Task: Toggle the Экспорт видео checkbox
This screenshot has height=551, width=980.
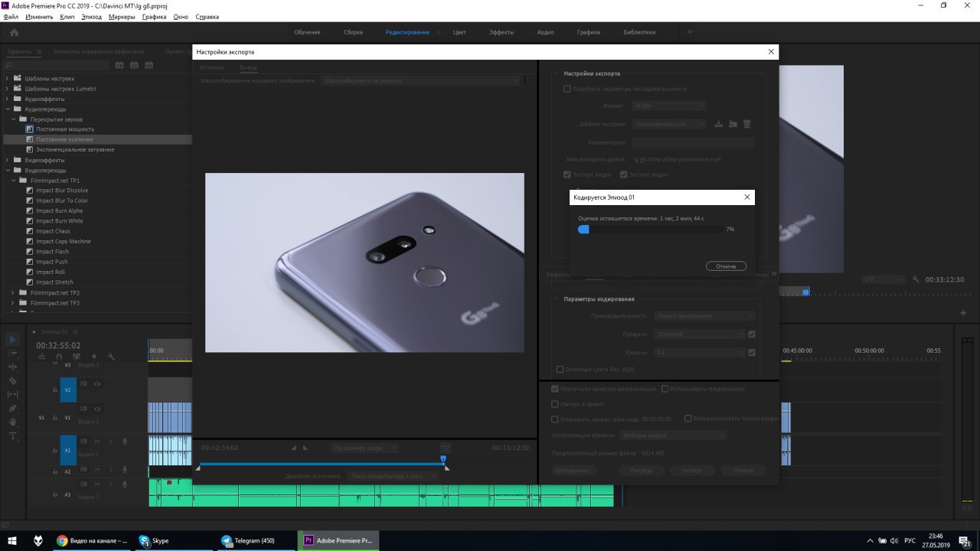Action: tap(567, 174)
